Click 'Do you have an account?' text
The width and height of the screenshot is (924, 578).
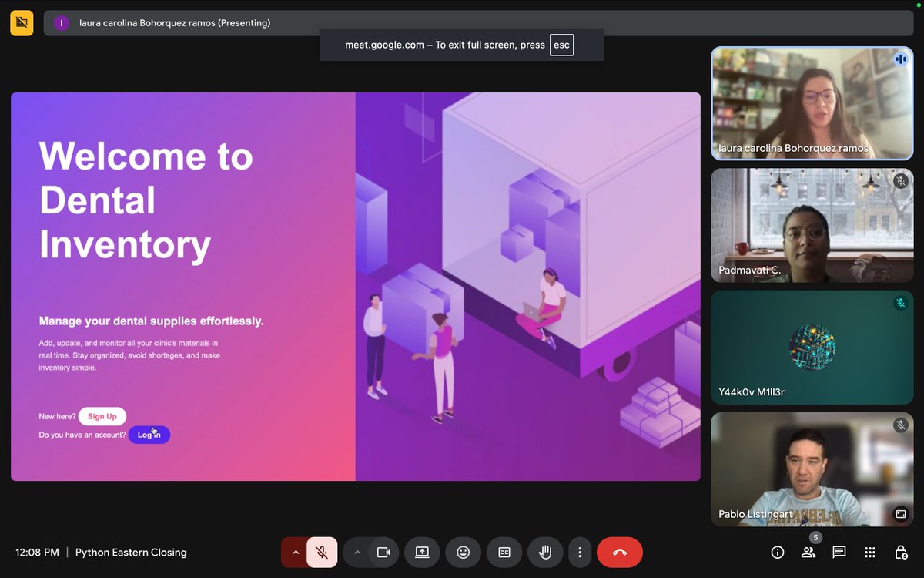point(82,435)
